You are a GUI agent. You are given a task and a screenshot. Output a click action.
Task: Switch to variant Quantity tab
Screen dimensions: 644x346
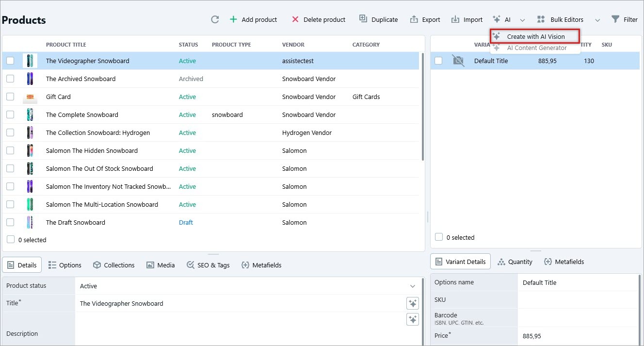(515, 262)
